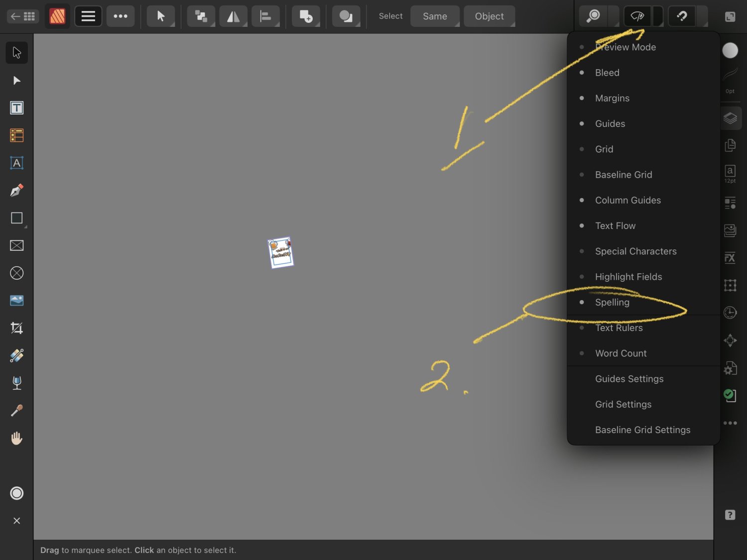The height and width of the screenshot is (560, 747).
Task: Select the Move tool in the left tools column
Action: (16, 53)
